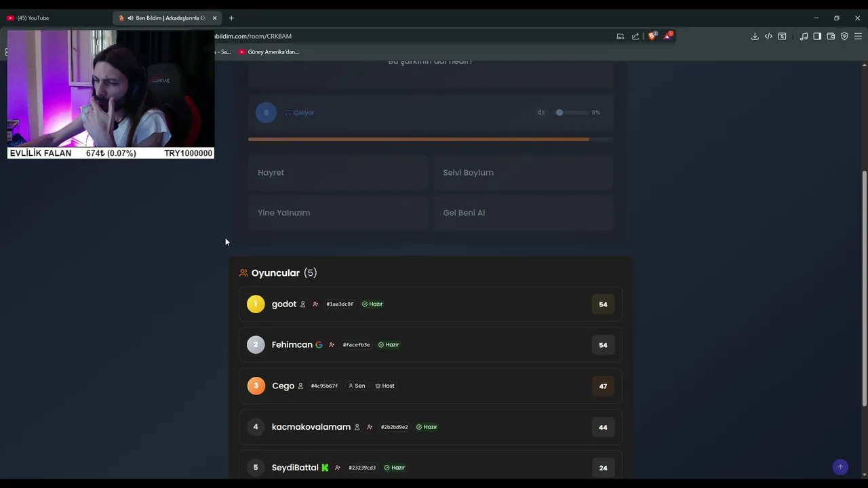
Task: Click the user profile icon beside kacmakovalamam
Action: [357, 427]
